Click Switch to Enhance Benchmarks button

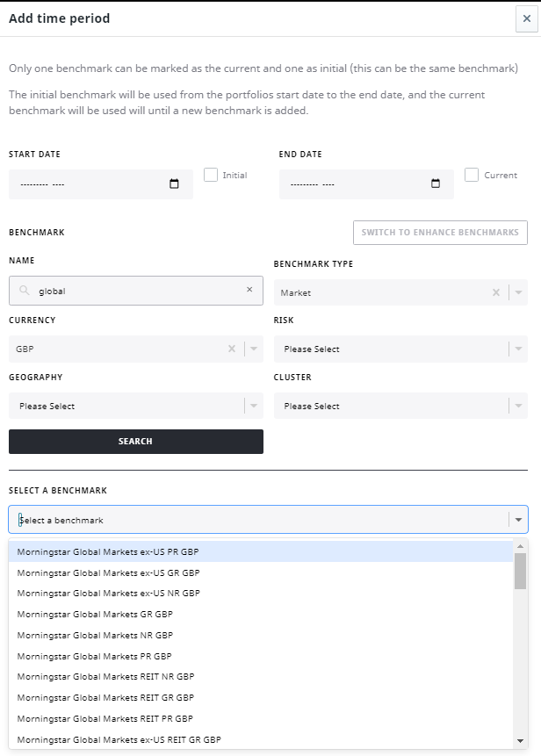click(x=440, y=233)
